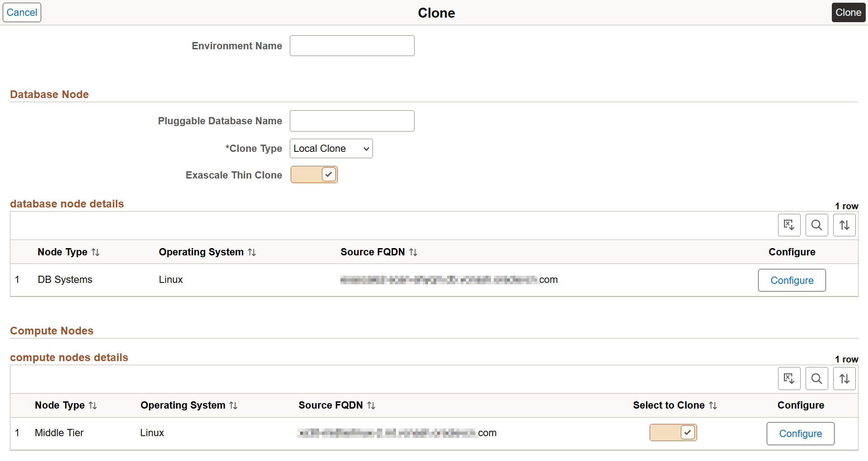Image resolution: width=868 pixels, height=461 pixels.
Task: Configure the DB Systems node
Action: (x=792, y=280)
